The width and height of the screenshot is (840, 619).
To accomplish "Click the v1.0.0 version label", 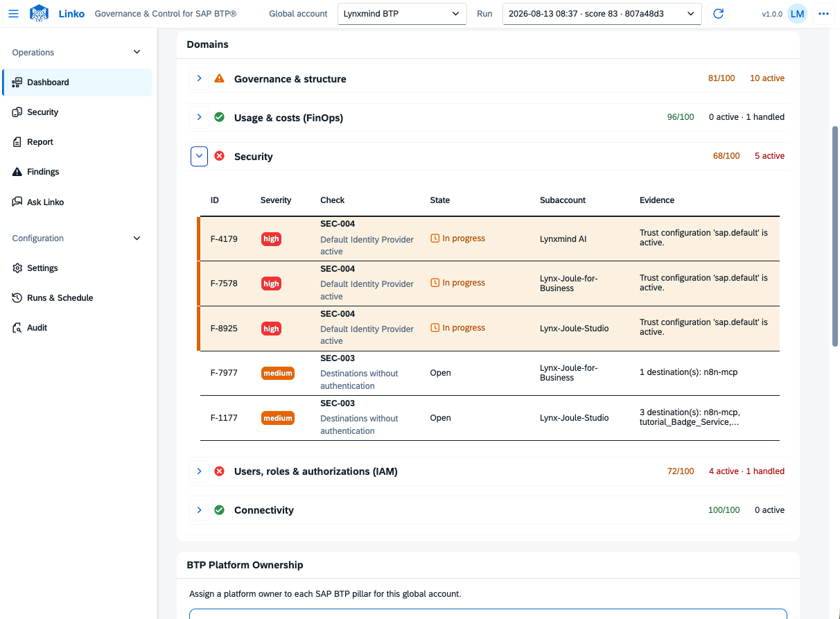I will click(772, 15).
